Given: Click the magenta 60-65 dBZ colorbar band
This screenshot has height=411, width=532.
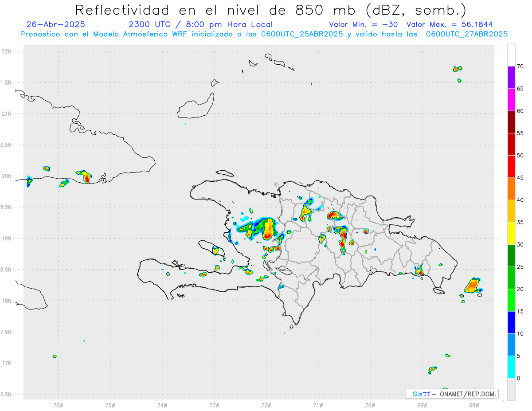Looking at the screenshot, I should pyautogui.click(x=511, y=100).
